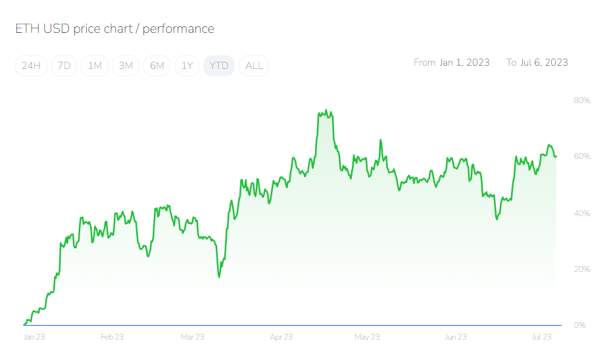
Task: Switch chart to 7D range
Action: (x=64, y=66)
